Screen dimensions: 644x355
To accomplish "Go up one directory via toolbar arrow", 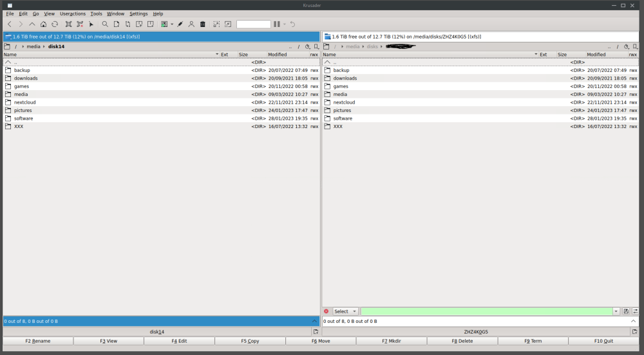I will point(32,24).
